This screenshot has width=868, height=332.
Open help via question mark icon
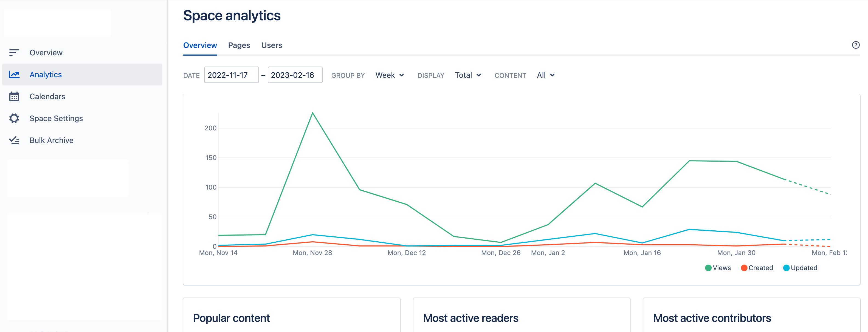[856, 45]
